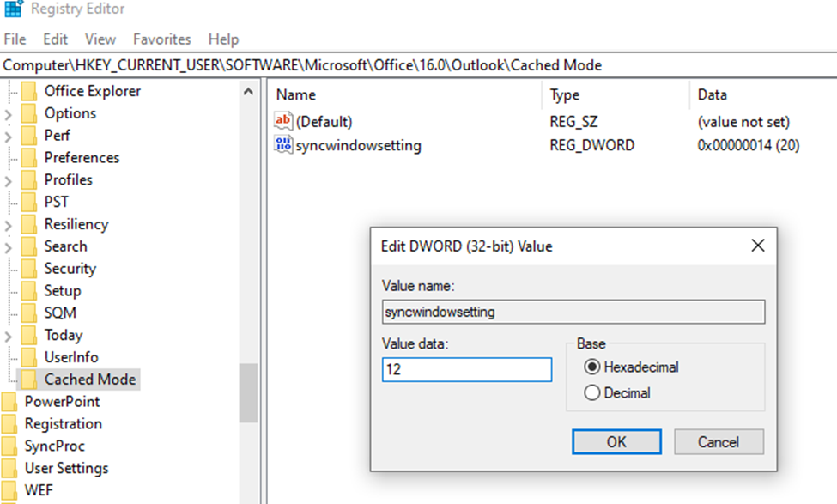Click the Value name field
The width and height of the screenshot is (837, 504).
(x=573, y=312)
